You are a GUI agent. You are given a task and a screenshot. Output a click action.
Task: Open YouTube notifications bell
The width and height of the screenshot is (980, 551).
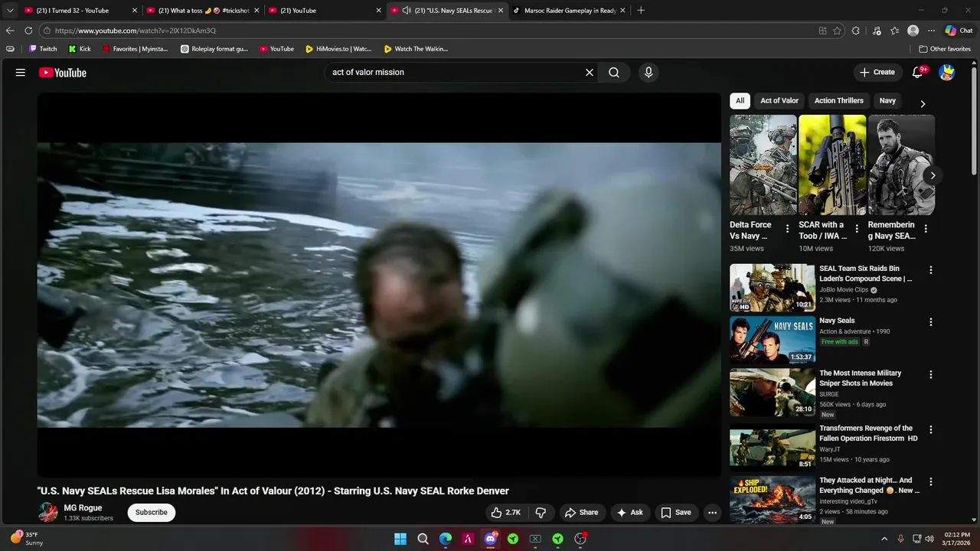(918, 73)
